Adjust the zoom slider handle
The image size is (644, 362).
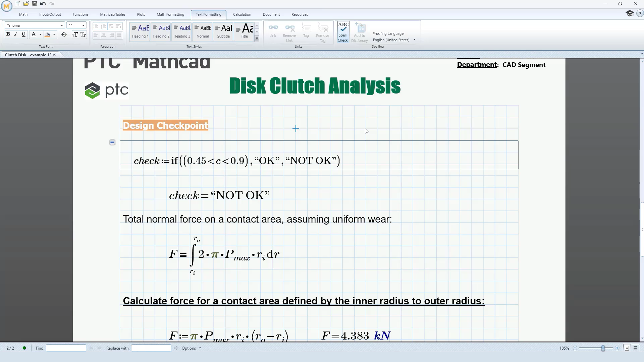point(603,348)
